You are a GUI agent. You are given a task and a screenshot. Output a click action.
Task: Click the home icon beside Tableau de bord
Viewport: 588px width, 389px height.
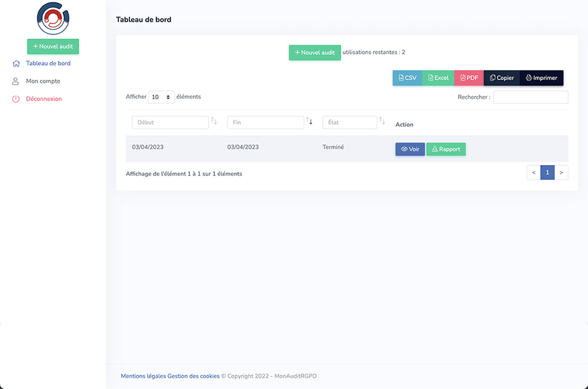coord(16,63)
